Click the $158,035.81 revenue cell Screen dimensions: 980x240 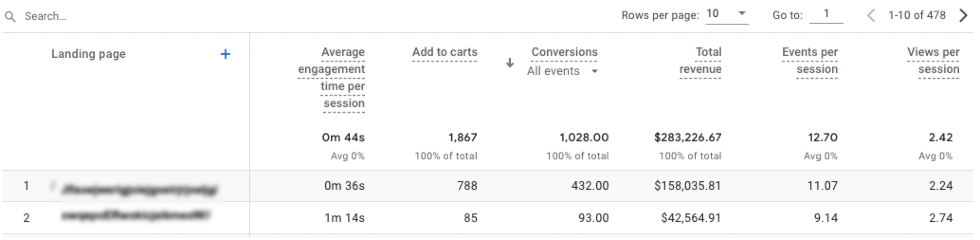(687, 186)
